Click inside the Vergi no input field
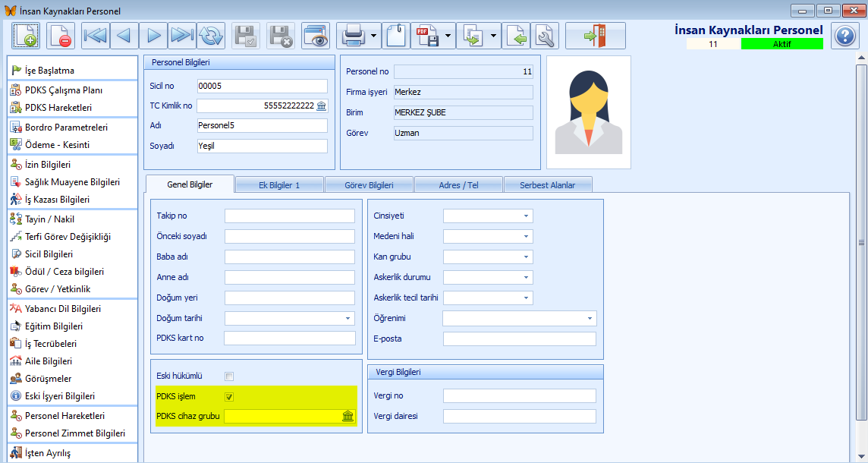 point(519,395)
